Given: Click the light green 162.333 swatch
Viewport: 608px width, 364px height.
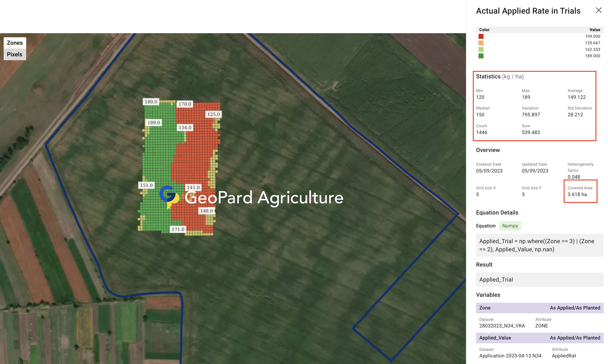Looking at the screenshot, I should pyautogui.click(x=481, y=50).
